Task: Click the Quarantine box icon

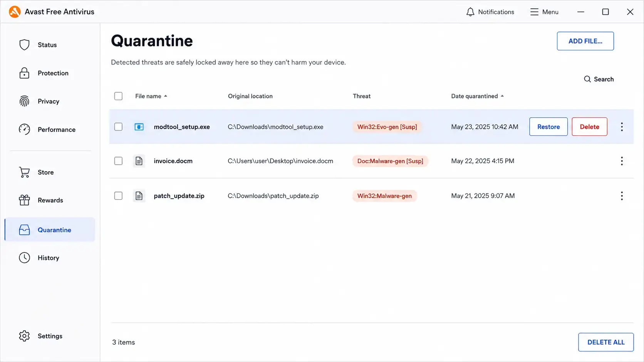Action: pyautogui.click(x=24, y=230)
